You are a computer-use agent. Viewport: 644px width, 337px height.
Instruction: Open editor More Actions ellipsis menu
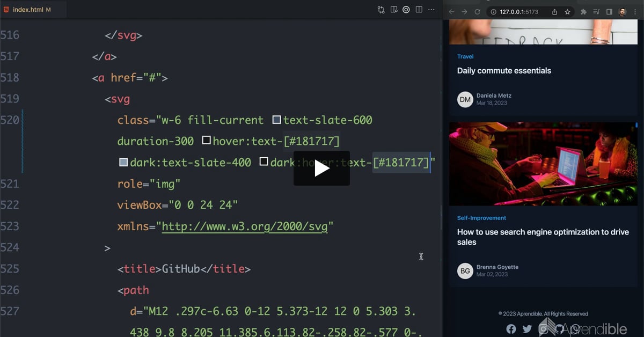click(431, 10)
